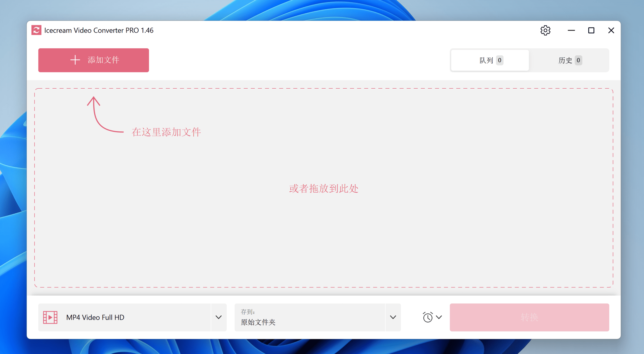
Task: Expand the 存到 save-to folder dropdown arrow
Action: tap(393, 317)
